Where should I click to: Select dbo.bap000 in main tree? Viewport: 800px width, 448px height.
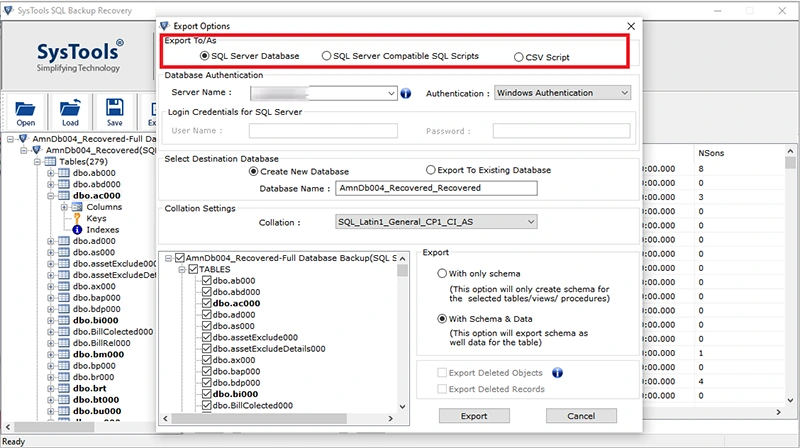[x=96, y=297]
